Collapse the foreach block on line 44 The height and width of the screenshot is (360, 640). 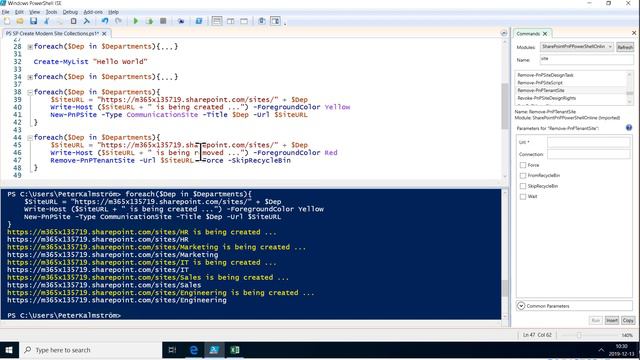tap(30, 138)
